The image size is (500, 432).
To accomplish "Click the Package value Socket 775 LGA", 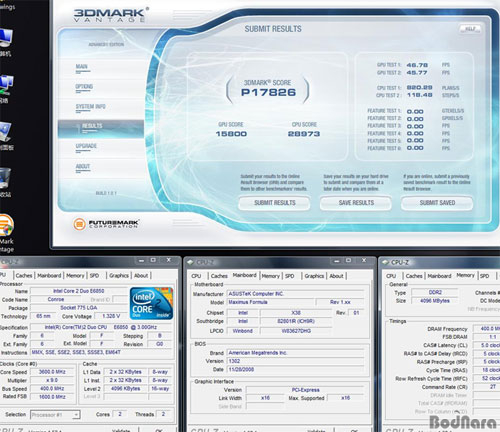I will pos(79,308).
